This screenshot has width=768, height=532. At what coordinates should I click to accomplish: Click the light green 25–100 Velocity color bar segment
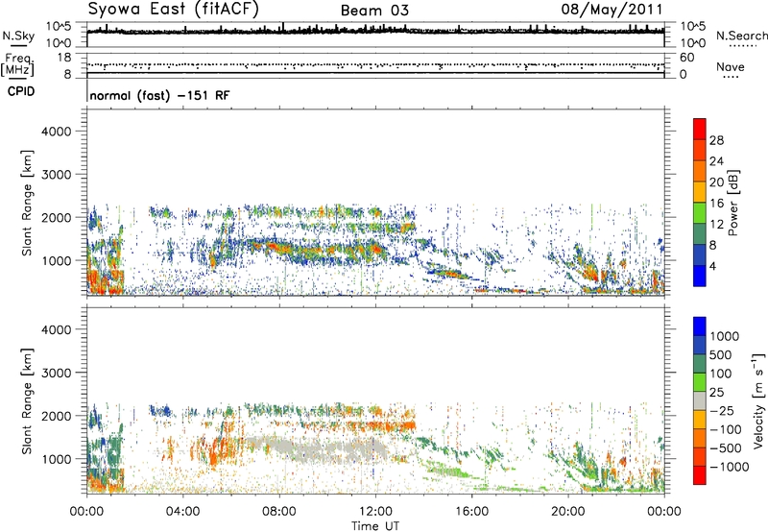point(700,382)
